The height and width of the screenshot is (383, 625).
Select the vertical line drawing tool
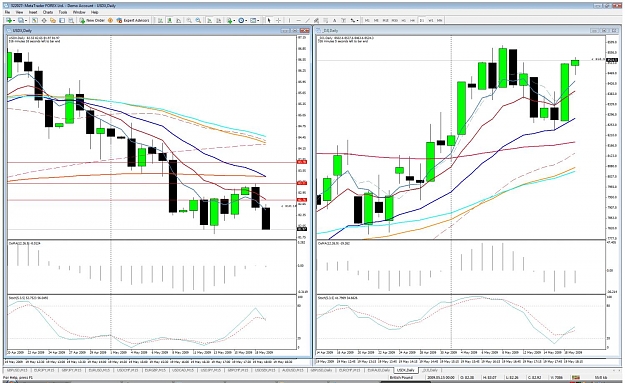289,20
